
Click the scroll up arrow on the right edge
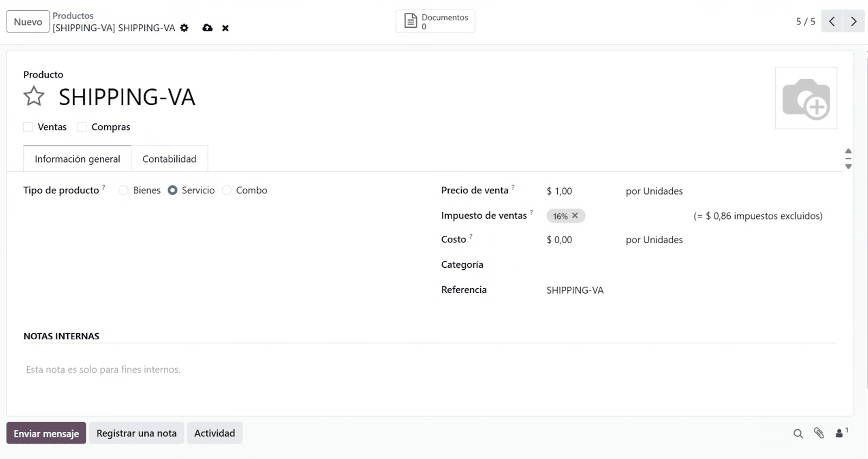click(x=848, y=151)
